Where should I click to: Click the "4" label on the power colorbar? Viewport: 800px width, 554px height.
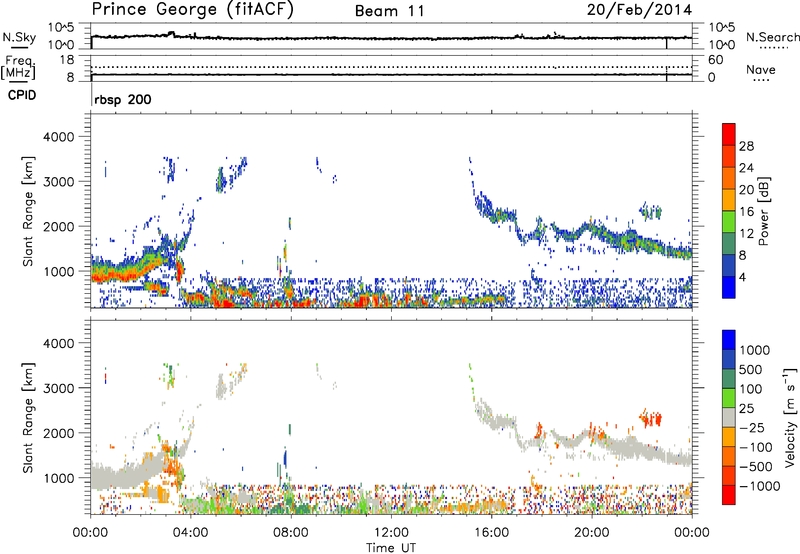(x=743, y=278)
